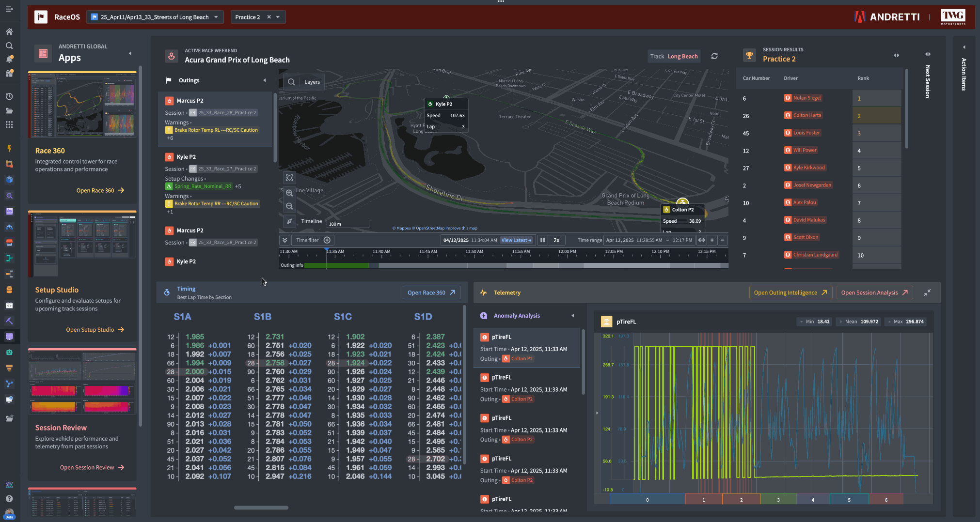Toggle lap segment 1 in telemetry chart
980x522 pixels.
pos(704,500)
